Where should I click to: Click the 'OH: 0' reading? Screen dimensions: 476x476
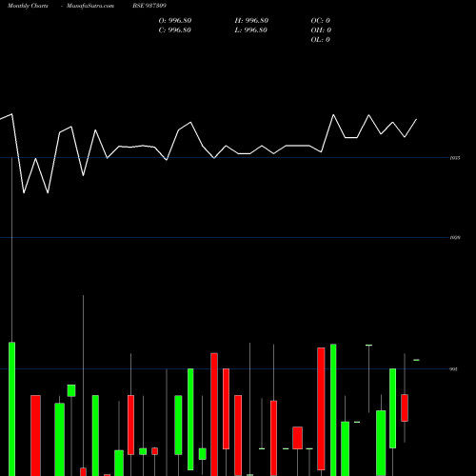click(321, 30)
